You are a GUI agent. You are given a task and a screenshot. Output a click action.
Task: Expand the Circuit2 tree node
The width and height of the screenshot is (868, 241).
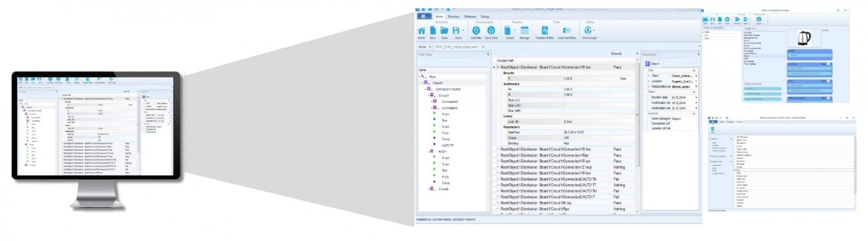[429, 189]
